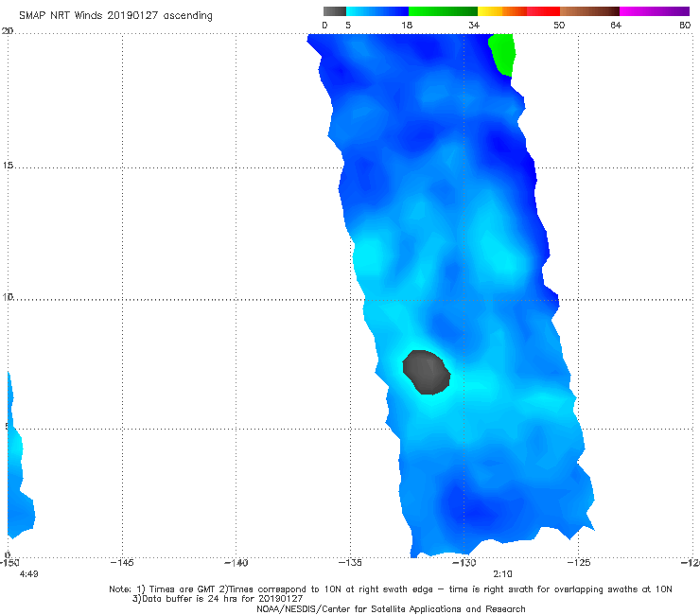This screenshot has width=700, height=615.
Task: Click the note line starting 'Note: 1) Times are GMT'
Action: [390, 589]
